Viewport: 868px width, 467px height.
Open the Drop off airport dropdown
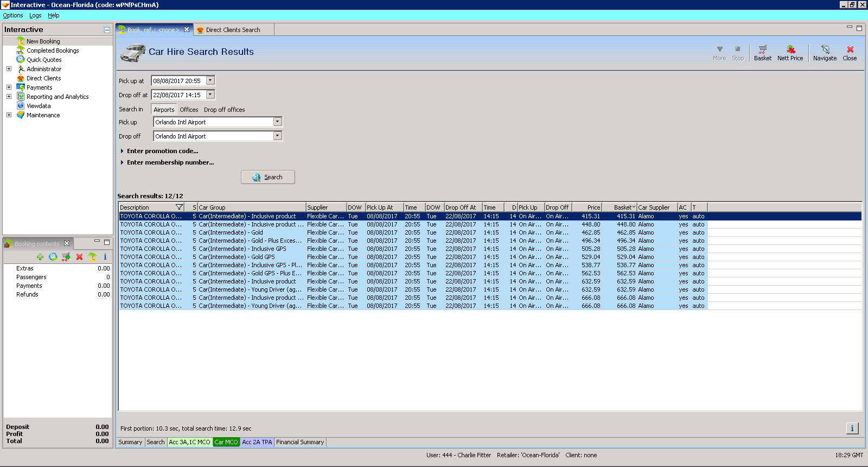pyautogui.click(x=277, y=136)
